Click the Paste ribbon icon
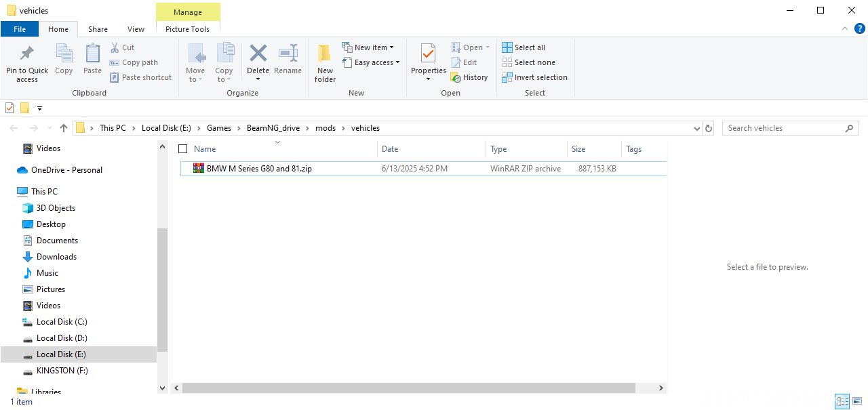Viewport: 868px width, 410px height. 92,59
